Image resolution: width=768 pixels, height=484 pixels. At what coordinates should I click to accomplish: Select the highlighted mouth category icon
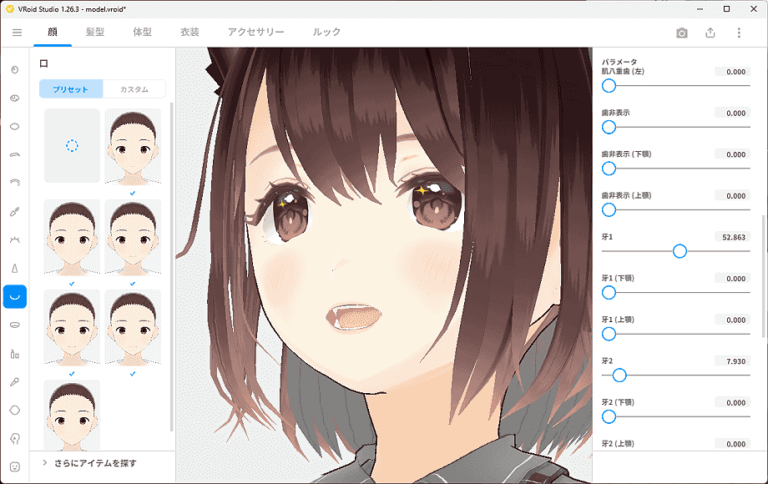(x=15, y=296)
